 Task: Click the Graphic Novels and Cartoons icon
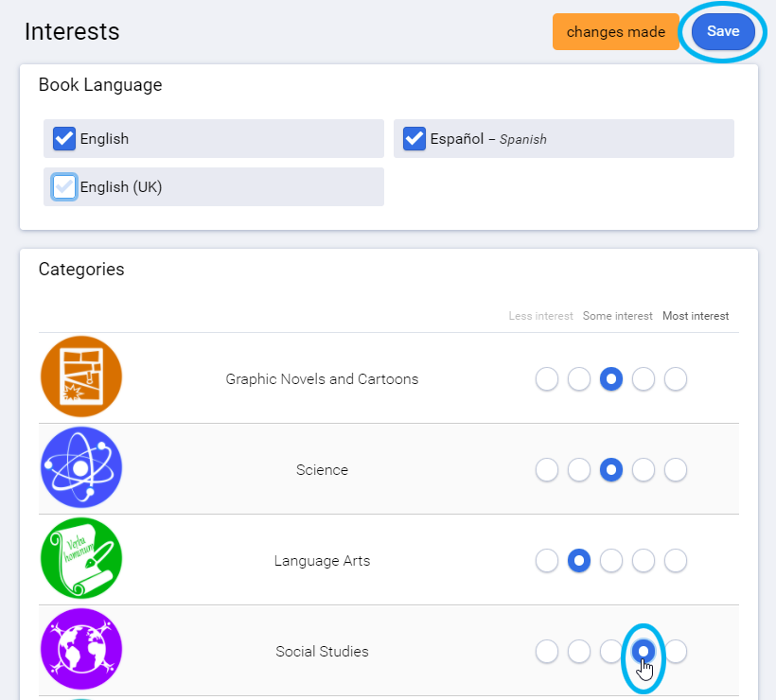pos(81,376)
